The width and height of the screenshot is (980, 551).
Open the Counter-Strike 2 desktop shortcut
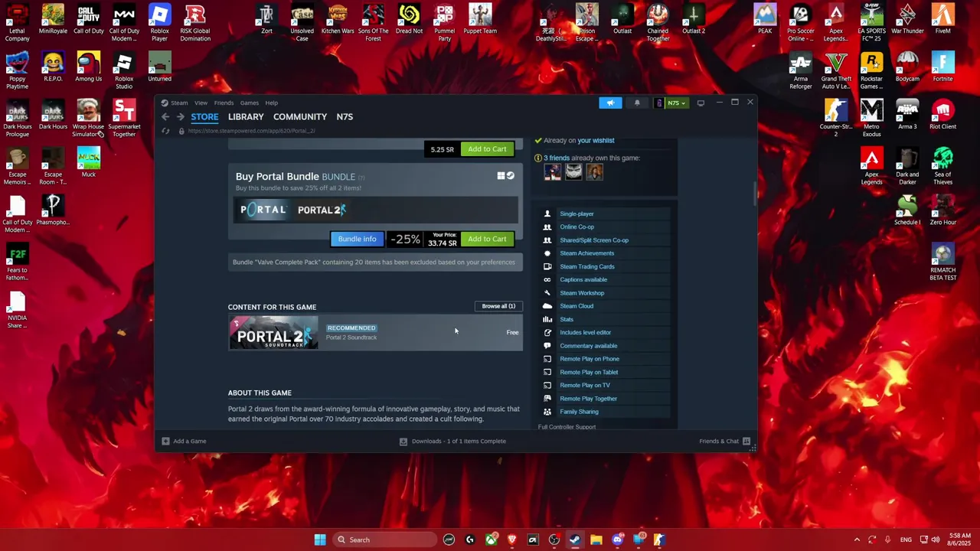(836, 119)
